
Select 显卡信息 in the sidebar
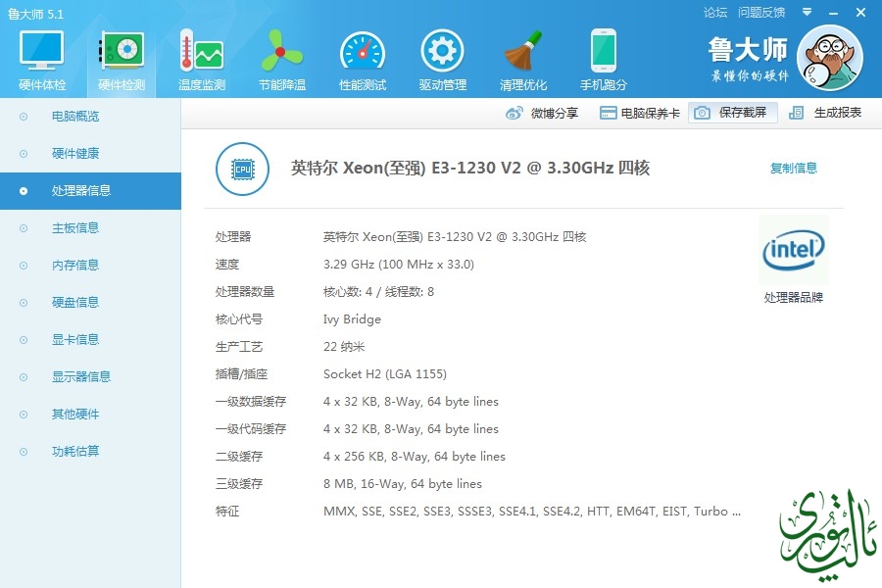coord(90,339)
